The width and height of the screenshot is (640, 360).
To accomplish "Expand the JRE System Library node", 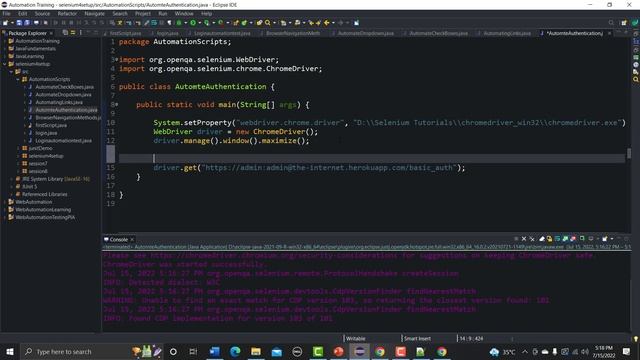I will (11, 179).
